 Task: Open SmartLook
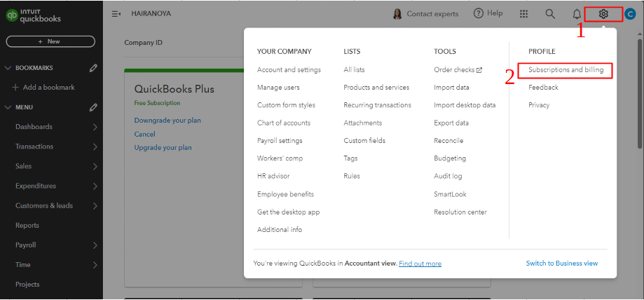[x=450, y=194]
